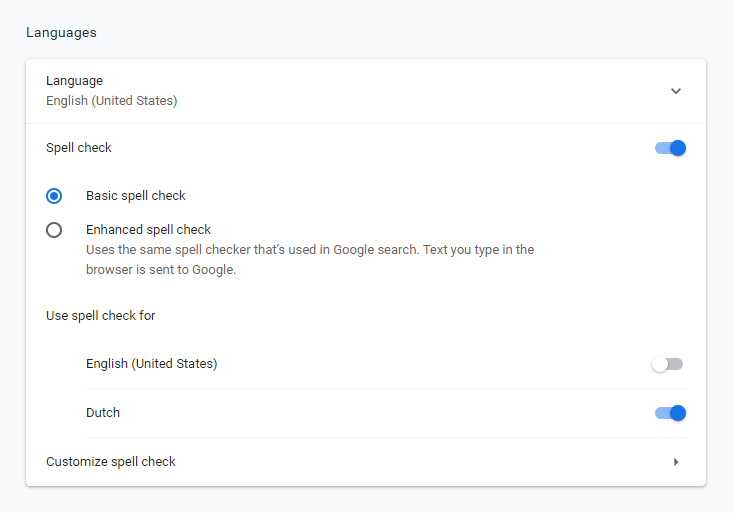Click the Spell check row label

tap(79, 148)
